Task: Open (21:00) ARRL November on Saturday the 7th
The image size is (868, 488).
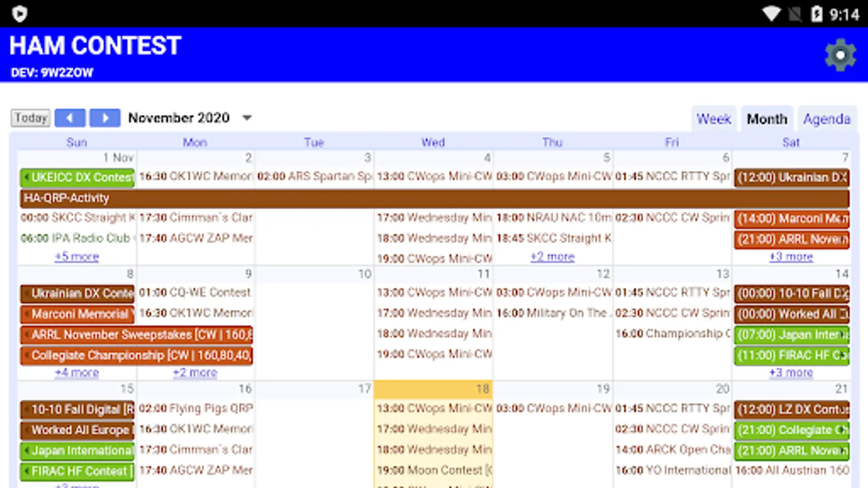Action: pos(792,239)
